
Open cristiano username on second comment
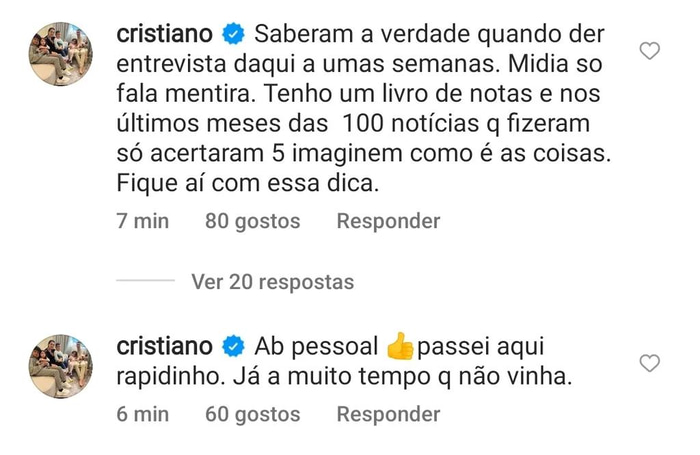point(164,347)
